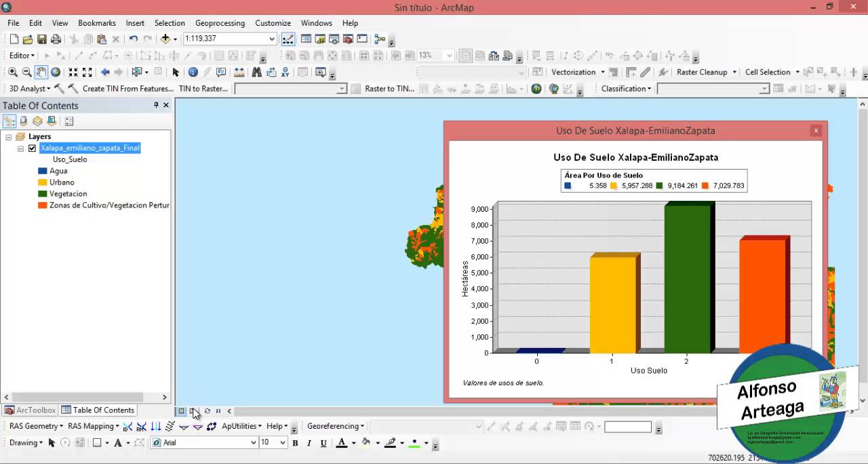Activate the Identify tool

click(193, 72)
